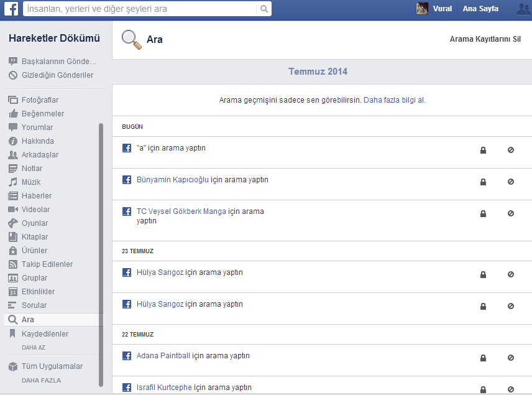This screenshot has width=532, height=395.
Task: Click the sidebar vertical scrollbar
Action: click(x=101, y=255)
